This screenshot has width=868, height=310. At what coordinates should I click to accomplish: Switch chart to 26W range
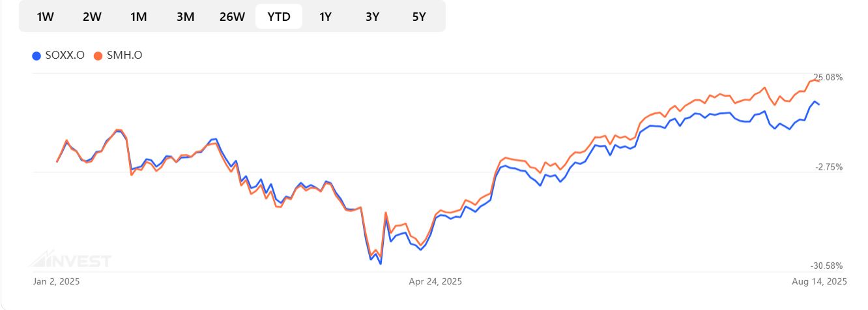[x=232, y=17]
